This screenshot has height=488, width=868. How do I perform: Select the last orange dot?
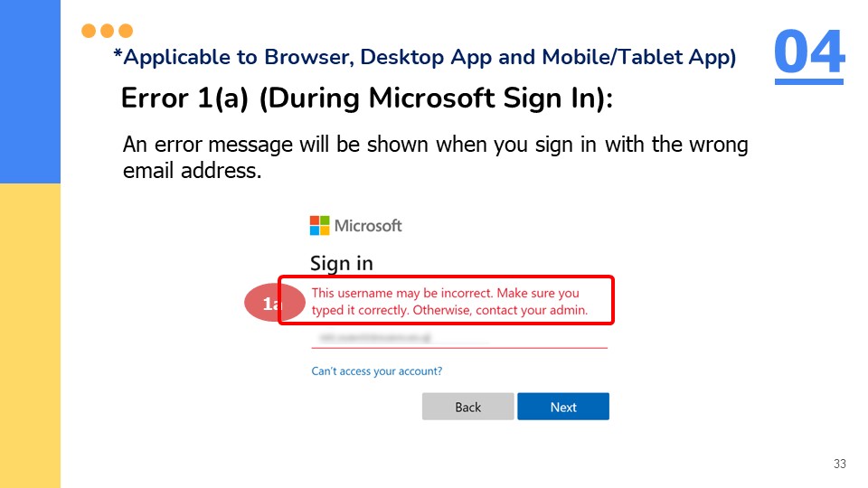[x=126, y=31]
